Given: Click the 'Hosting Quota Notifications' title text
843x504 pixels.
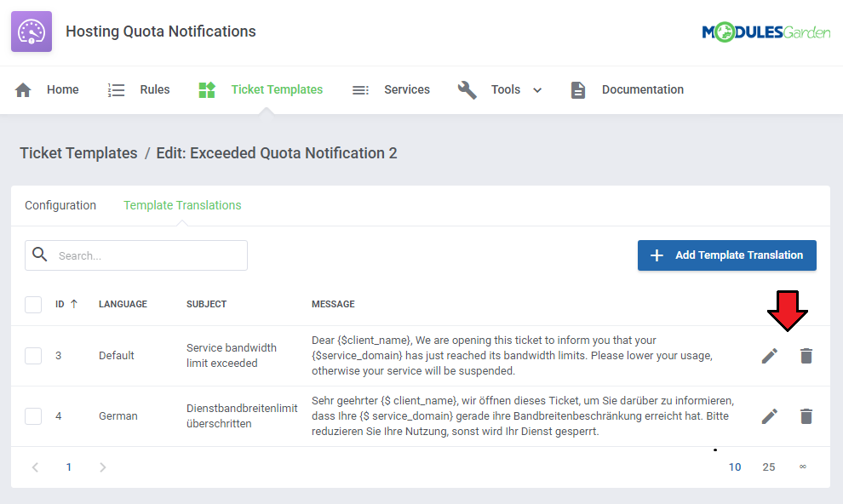Looking at the screenshot, I should coord(161,31).
